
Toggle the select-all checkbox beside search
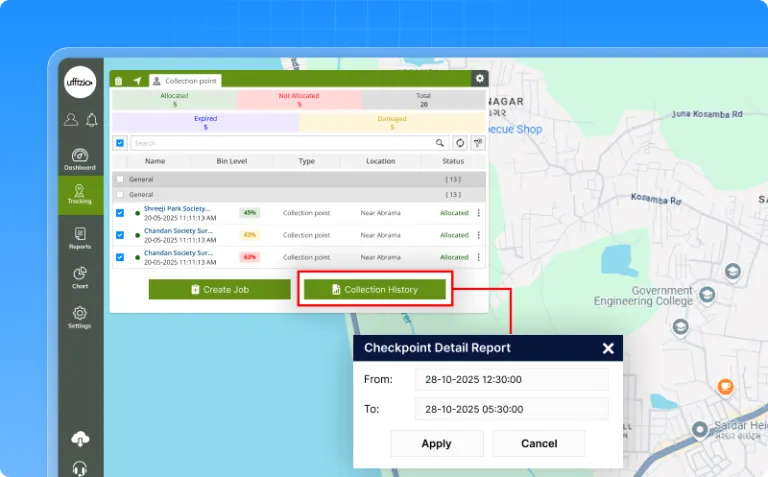coord(120,143)
